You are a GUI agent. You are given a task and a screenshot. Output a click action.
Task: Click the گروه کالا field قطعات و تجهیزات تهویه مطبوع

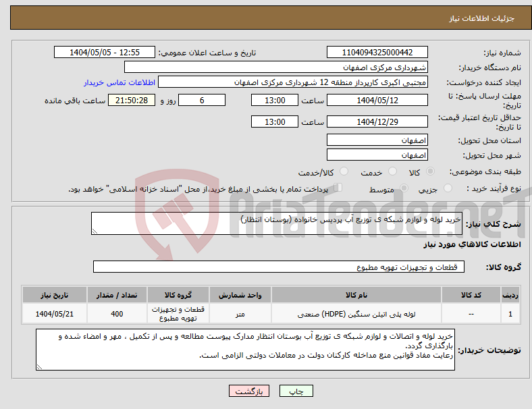(x=279, y=267)
